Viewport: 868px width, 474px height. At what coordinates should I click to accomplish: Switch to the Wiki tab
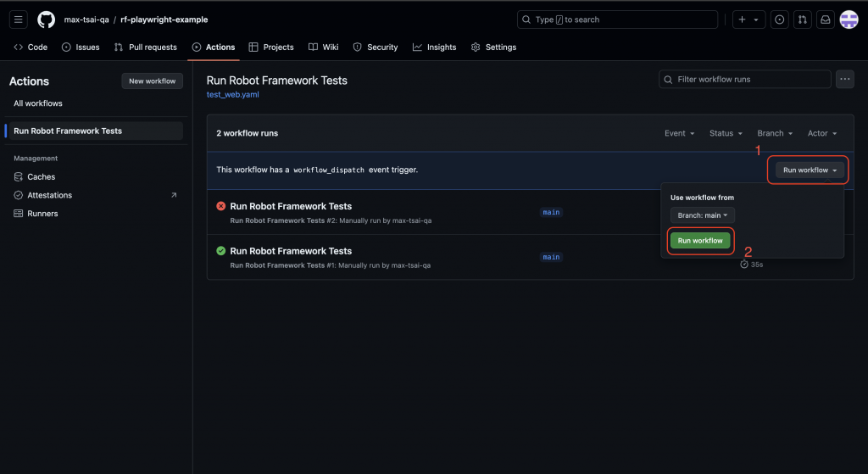point(323,47)
